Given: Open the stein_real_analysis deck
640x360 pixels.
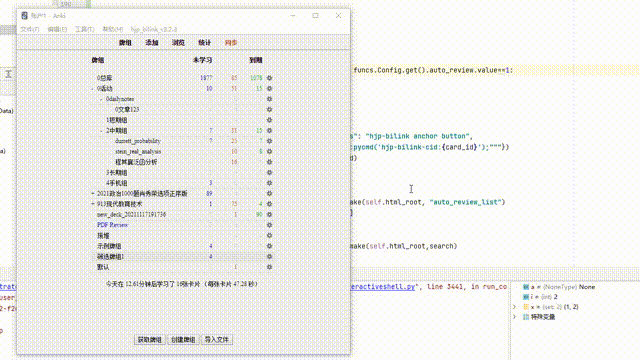Looking at the screenshot, I should (138, 151).
